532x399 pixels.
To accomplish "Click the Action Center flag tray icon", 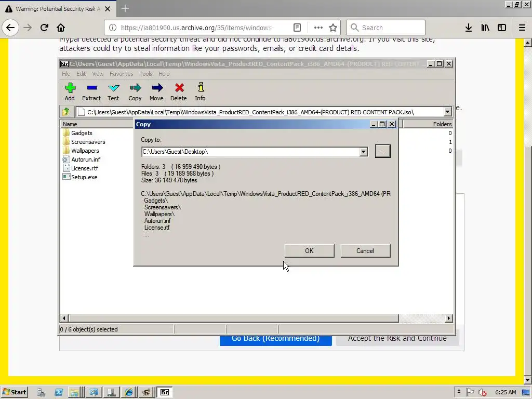I will click(x=470, y=392).
